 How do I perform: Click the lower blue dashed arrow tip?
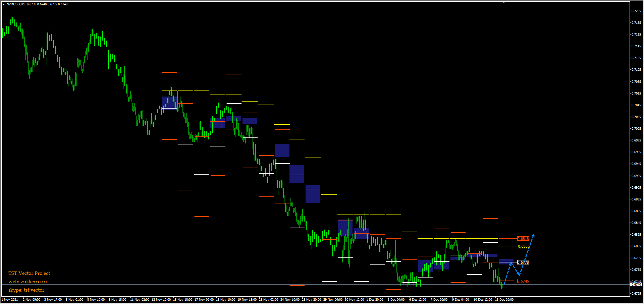coord(519,275)
